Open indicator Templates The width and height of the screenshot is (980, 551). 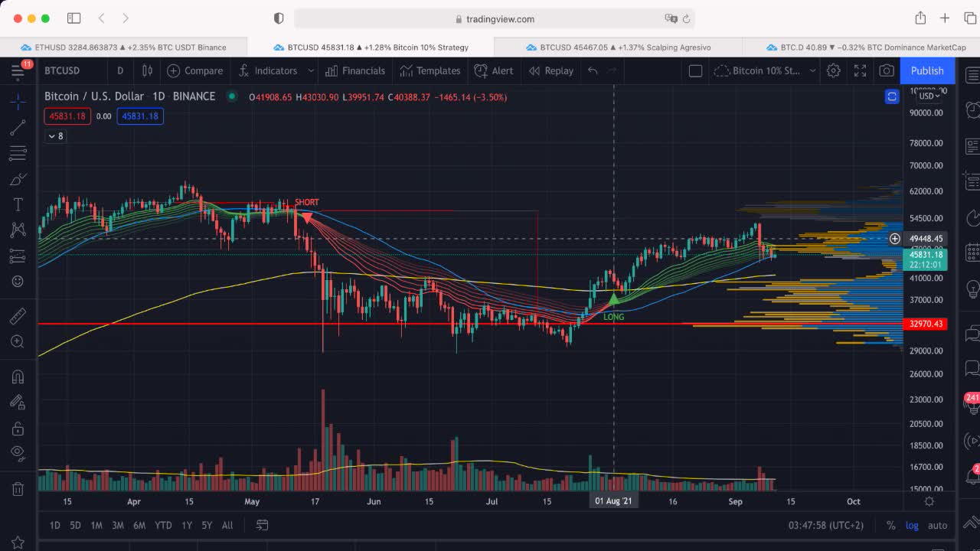pos(430,70)
